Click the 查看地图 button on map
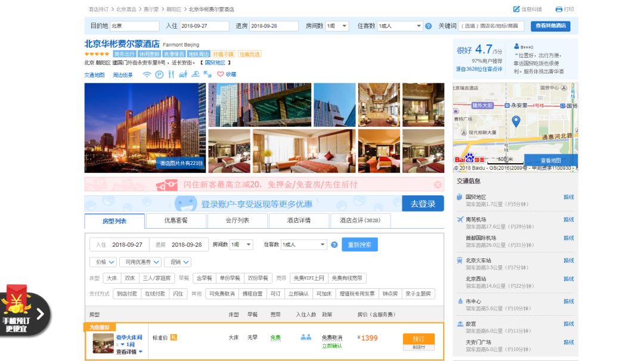 550,160
